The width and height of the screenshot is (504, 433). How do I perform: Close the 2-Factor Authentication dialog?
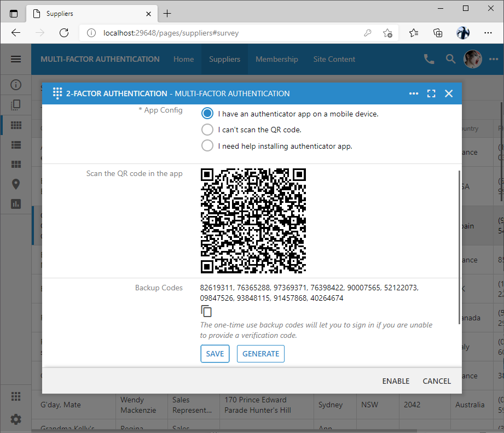tap(449, 93)
